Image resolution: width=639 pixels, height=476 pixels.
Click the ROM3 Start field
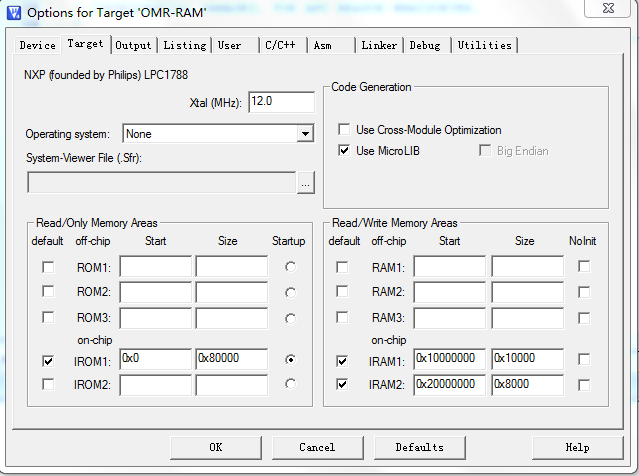pyautogui.click(x=156, y=318)
